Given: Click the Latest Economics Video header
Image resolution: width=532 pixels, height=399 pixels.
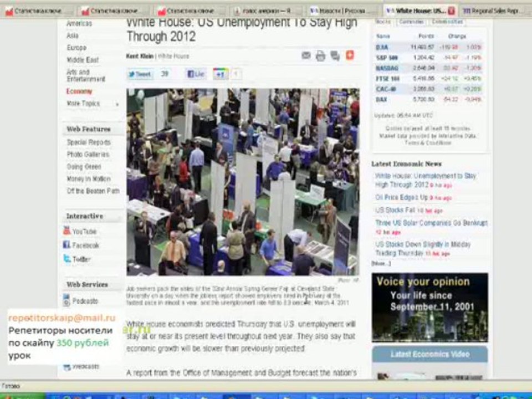Looking at the screenshot, I should [430, 354].
